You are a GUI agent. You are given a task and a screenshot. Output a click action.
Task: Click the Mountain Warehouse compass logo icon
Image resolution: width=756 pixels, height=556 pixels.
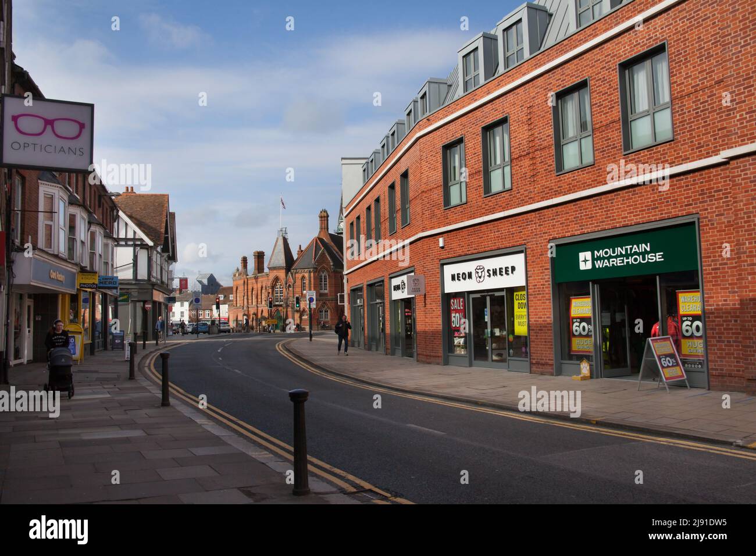click(584, 260)
